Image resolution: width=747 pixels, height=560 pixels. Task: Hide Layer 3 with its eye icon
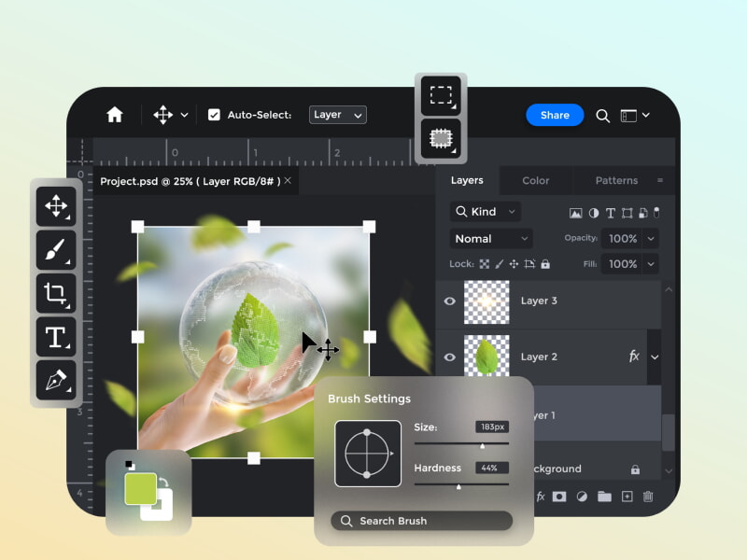(x=450, y=301)
